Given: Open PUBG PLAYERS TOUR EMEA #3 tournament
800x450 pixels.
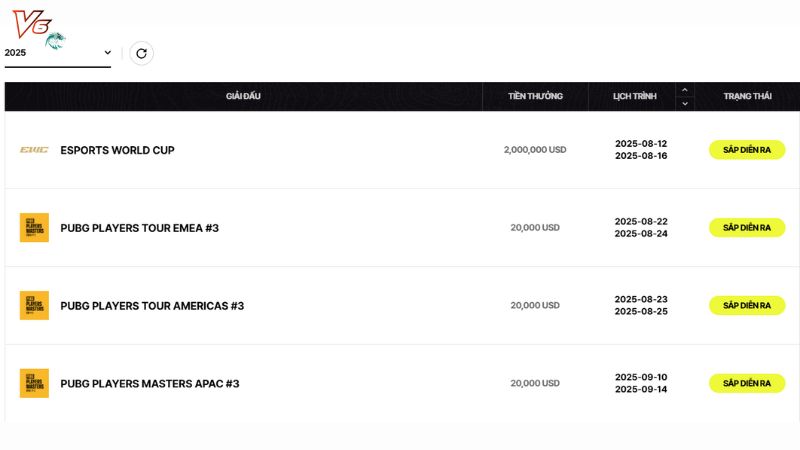Looking at the screenshot, I should [x=139, y=228].
